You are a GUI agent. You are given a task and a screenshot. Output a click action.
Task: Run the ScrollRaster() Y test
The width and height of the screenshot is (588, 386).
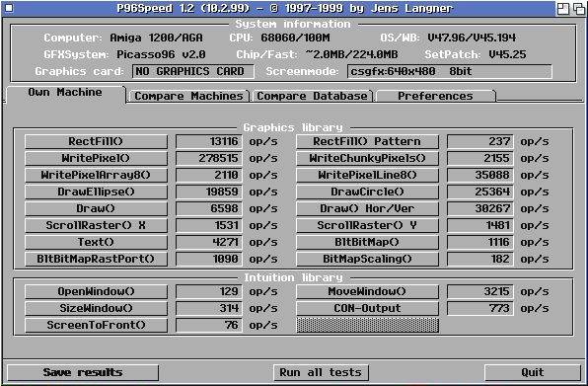point(367,225)
